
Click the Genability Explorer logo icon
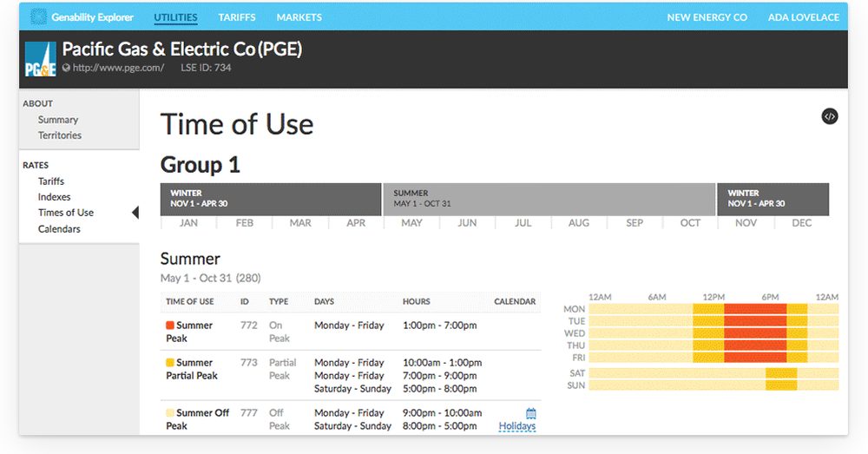point(38,16)
